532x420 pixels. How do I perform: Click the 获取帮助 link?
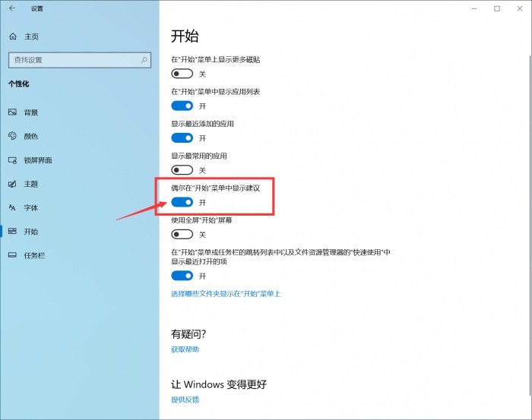[x=185, y=349]
